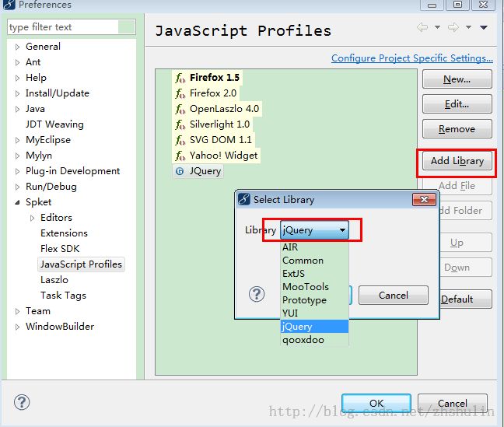Click the Add Library button
The height and width of the screenshot is (427, 504).
pyautogui.click(x=457, y=161)
